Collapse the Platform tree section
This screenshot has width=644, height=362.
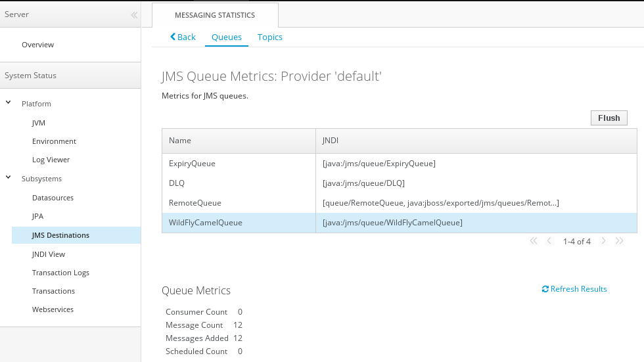point(9,103)
